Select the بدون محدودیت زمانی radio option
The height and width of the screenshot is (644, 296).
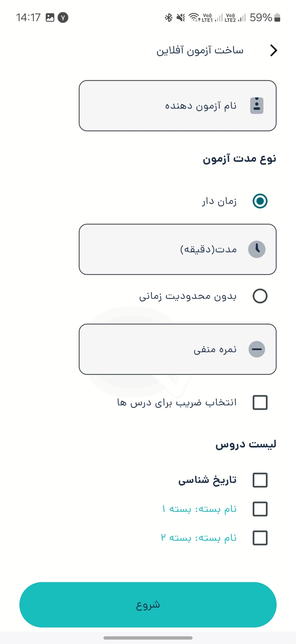[x=260, y=296]
